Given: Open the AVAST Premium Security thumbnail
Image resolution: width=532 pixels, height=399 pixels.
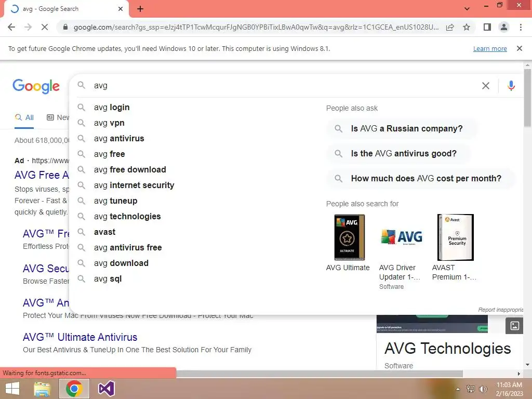Looking at the screenshot, I should click(455, 237).
